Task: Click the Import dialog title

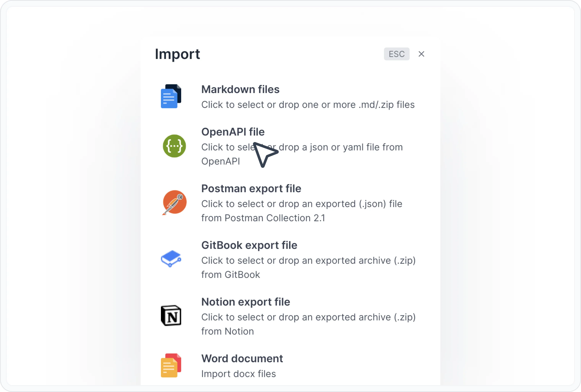Action: coord(178,54)
